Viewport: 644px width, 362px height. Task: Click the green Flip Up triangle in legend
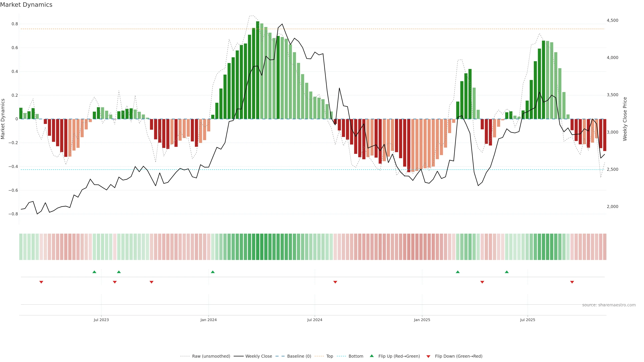coord(372,356)
